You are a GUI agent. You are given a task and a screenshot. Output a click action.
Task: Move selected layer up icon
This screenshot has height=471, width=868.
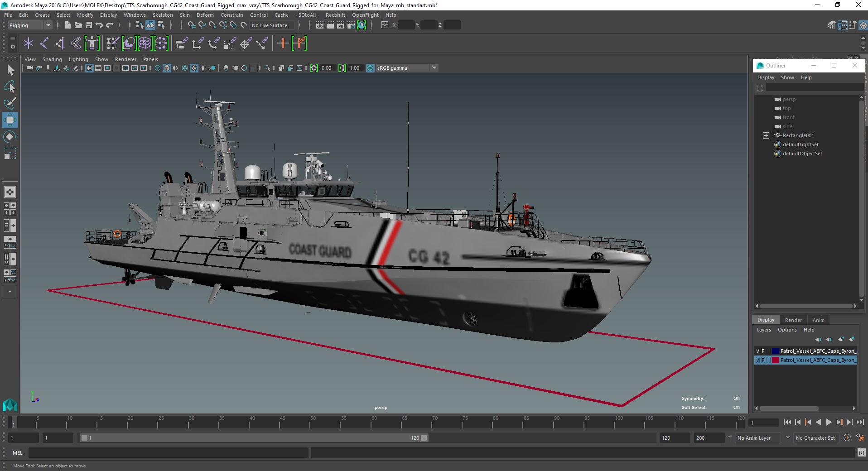(818, 339)
